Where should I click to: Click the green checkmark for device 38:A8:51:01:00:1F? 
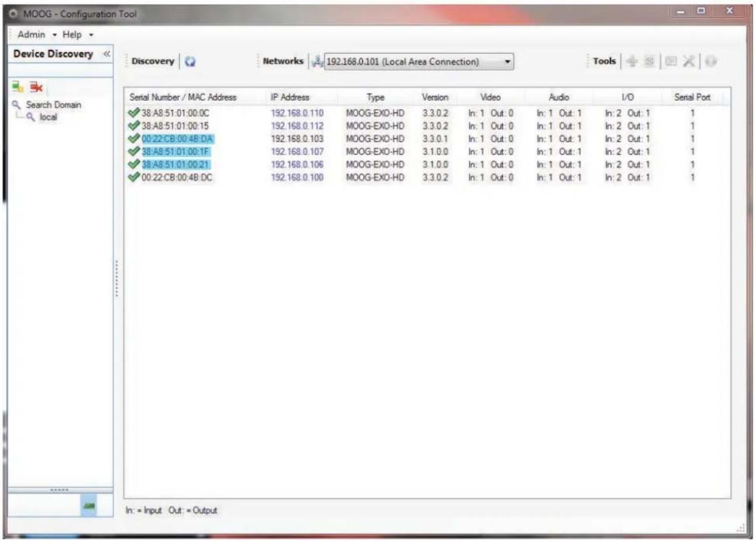(135, 151)
